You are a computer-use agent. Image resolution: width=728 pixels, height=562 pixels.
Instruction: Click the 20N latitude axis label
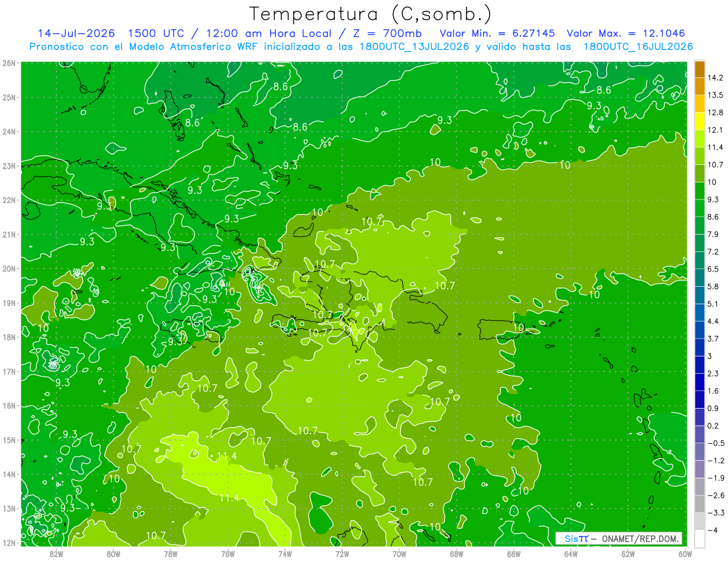coord(8,269)
